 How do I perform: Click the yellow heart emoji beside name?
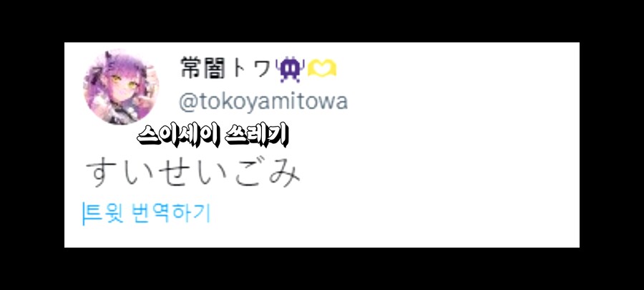(321, 68)
